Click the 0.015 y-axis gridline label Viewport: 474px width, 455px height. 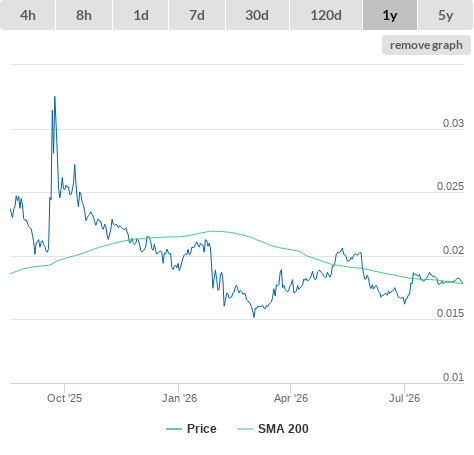(450, 313)
